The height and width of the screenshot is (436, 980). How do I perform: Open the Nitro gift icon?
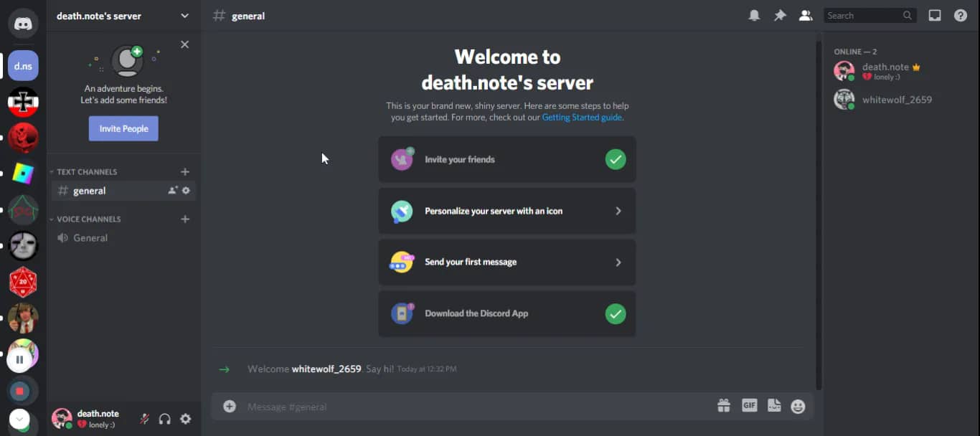point(724,406)
